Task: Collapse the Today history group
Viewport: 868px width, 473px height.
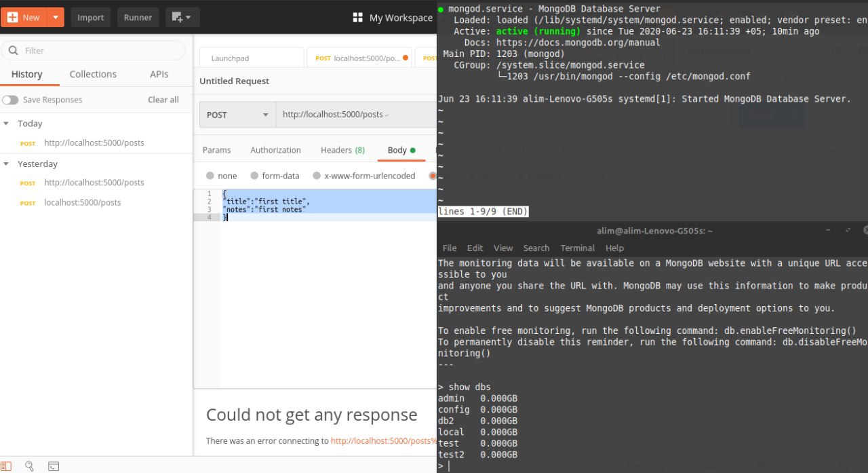Action: (x=6, y=124)
